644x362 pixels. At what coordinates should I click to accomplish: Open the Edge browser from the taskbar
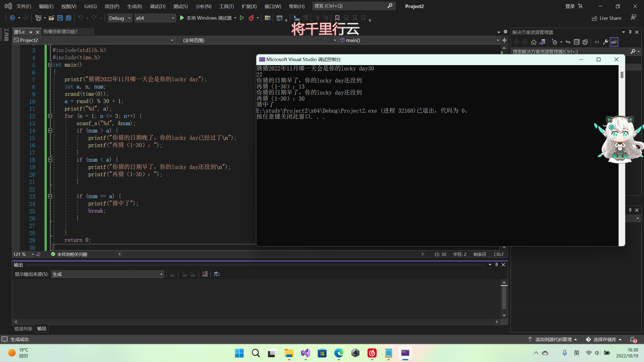(x=339, y=353)
